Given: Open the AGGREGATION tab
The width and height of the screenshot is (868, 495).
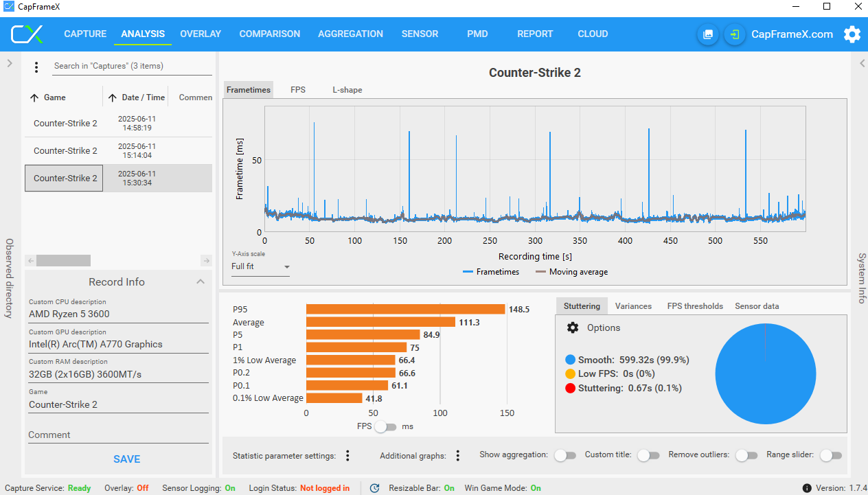Looking at the screenshot, I should click(x=350, y=34).
